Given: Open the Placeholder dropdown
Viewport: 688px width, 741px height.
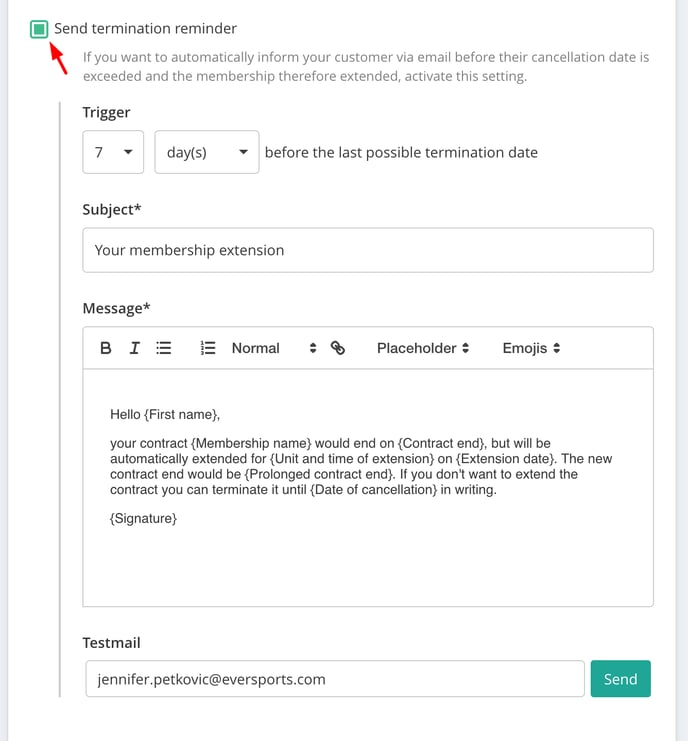Looking at the screenshot, I should pos(422,348).
